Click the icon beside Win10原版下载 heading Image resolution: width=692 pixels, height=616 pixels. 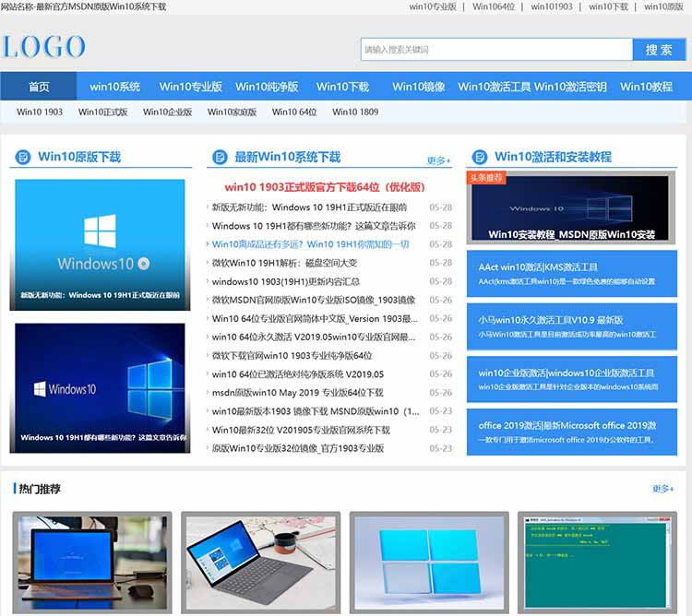pos(22,157)
